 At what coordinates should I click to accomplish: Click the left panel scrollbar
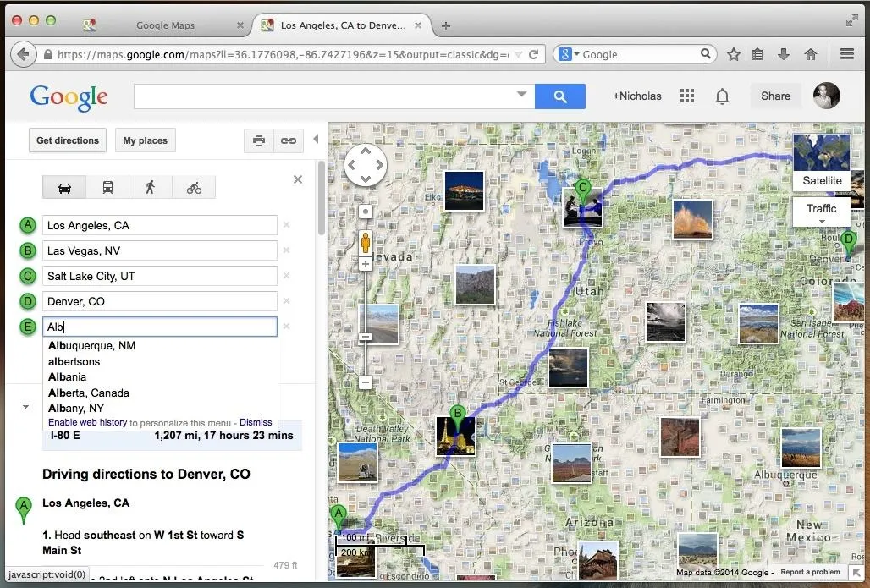point(321,197)
